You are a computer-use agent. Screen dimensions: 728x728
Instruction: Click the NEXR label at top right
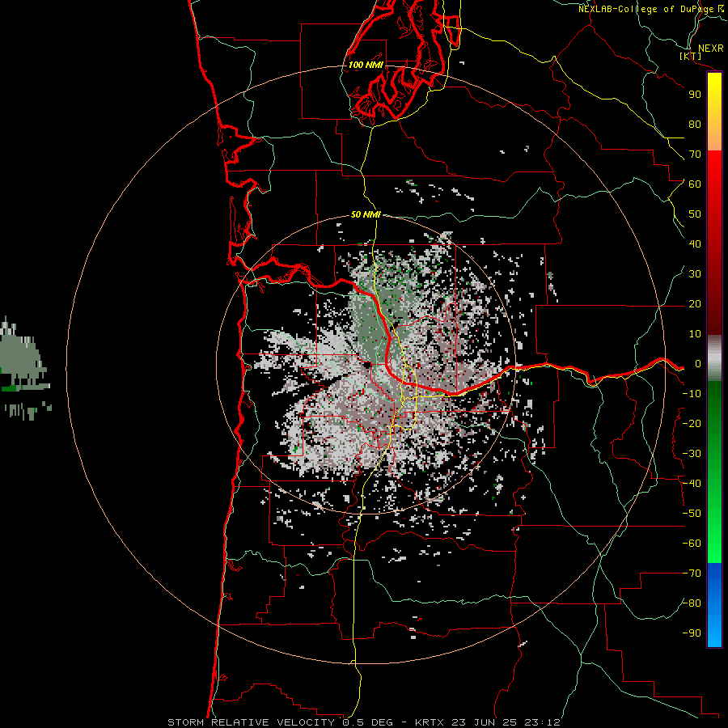[711, 49]
